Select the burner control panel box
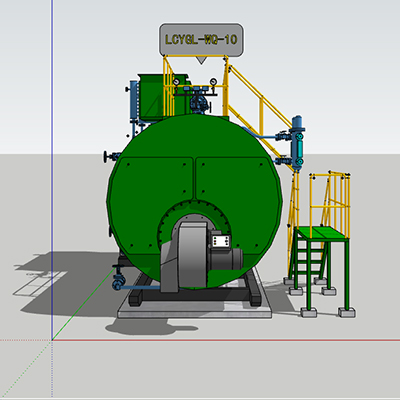Screen dimensions: 400x400 pos(221,241)
